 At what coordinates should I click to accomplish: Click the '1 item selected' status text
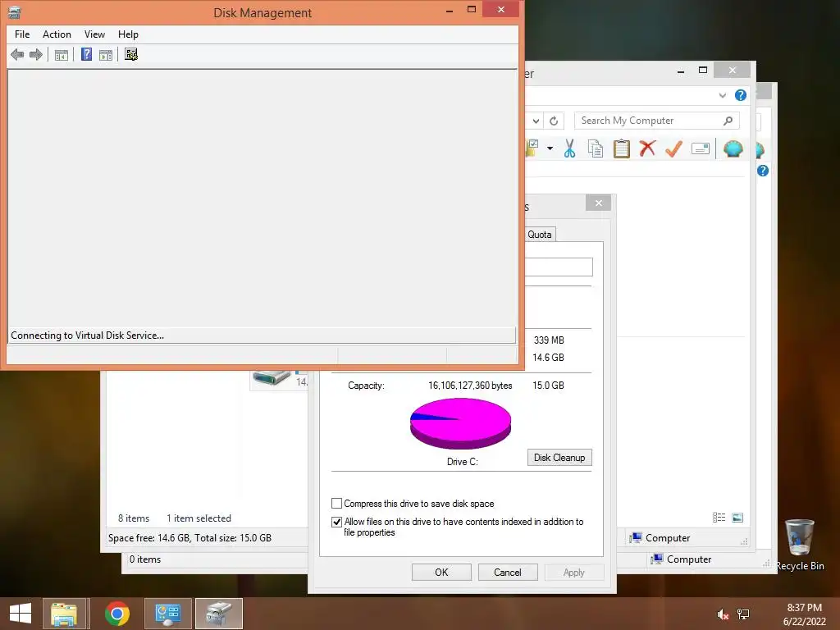click(x=199, y=518)
